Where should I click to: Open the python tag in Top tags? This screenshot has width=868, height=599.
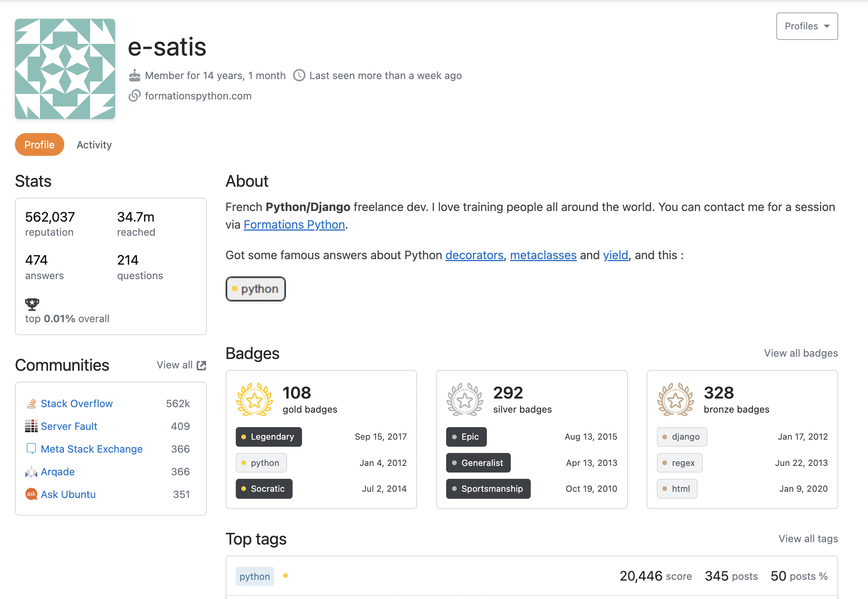click(x=255, y=576)
